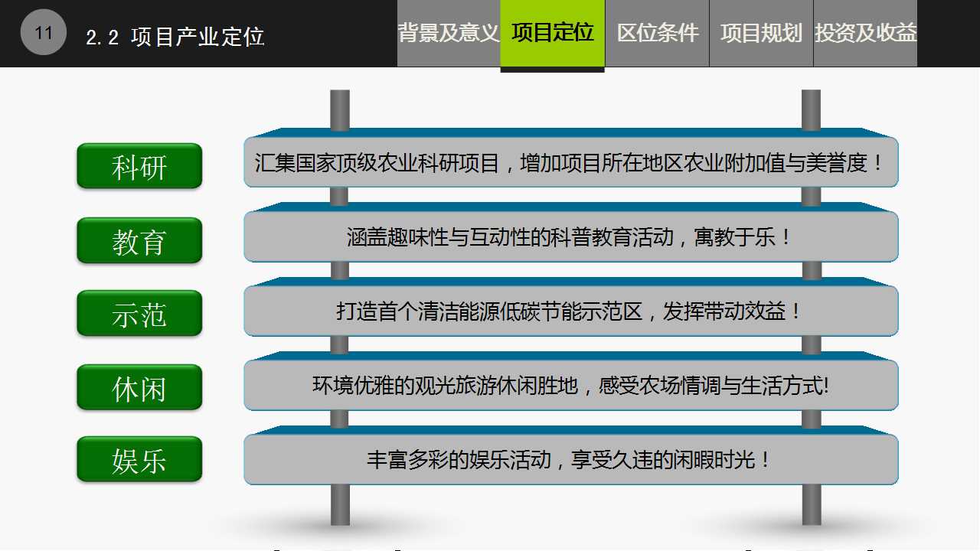
Task: Click the green 科研 button
Action: [139, 166]
